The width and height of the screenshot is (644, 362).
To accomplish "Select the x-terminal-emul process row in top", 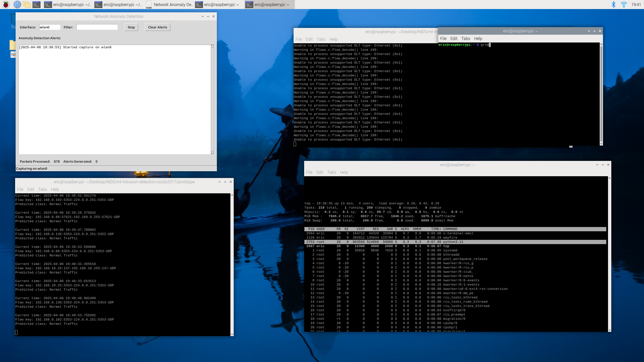I will tap(455, 233).
